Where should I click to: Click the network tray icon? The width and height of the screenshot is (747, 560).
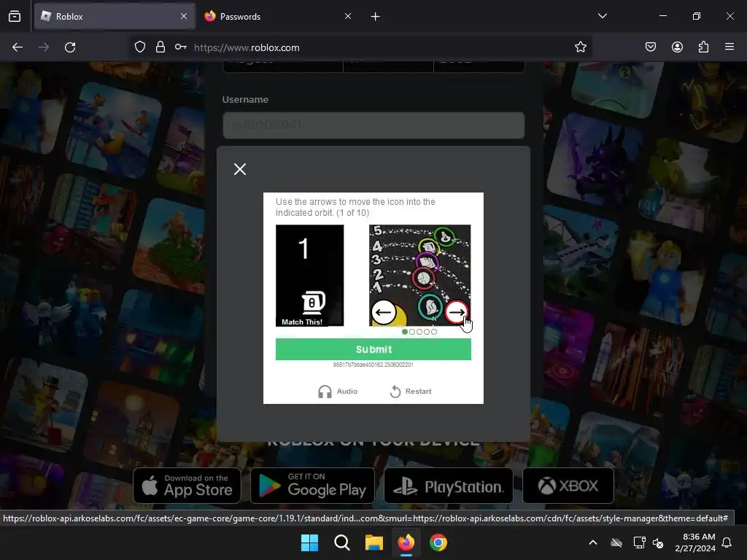(x=638, y=542)
